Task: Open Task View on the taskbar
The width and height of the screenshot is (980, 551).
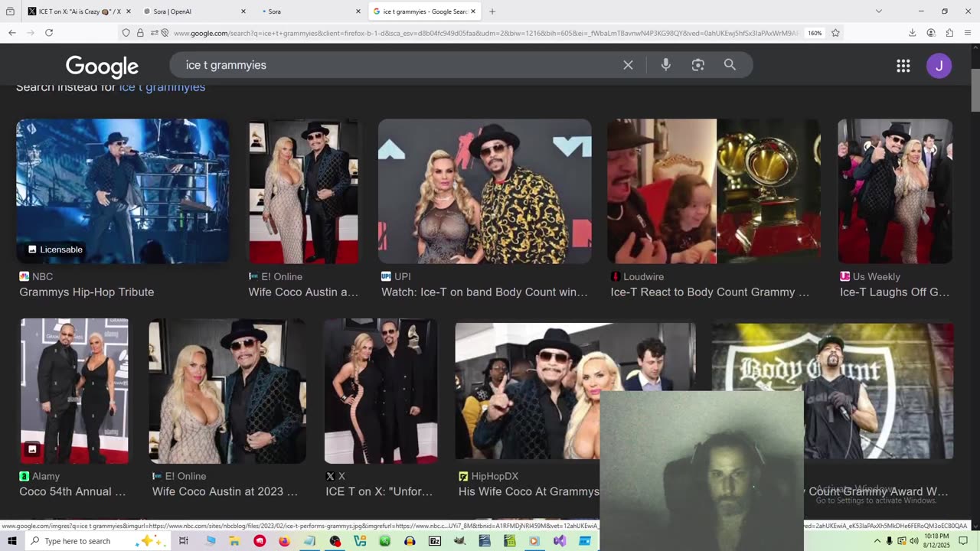Action: (x=184, y=541)
